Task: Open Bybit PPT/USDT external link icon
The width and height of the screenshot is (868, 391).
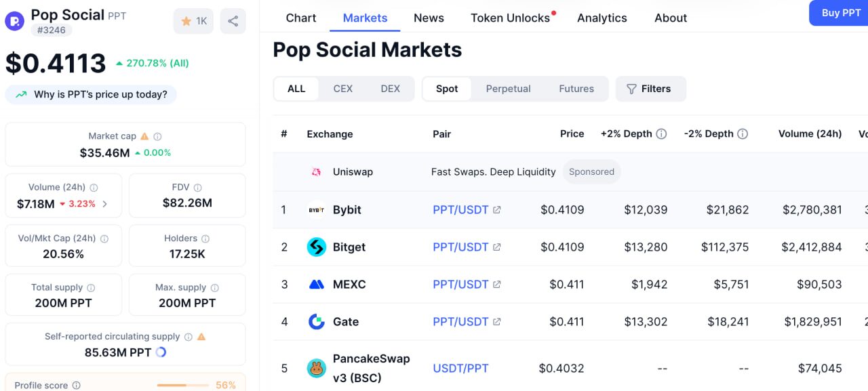Action: point(497,210)
